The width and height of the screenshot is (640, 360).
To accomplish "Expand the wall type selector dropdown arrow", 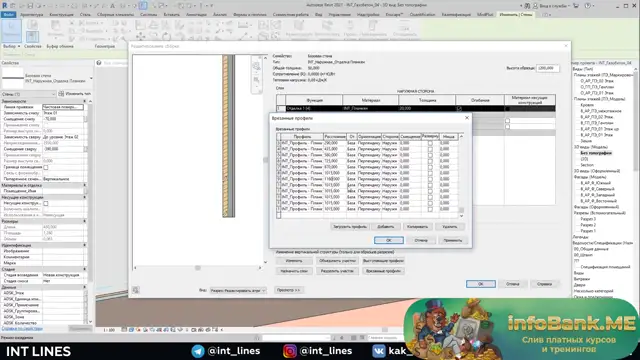I will (91, 78).
